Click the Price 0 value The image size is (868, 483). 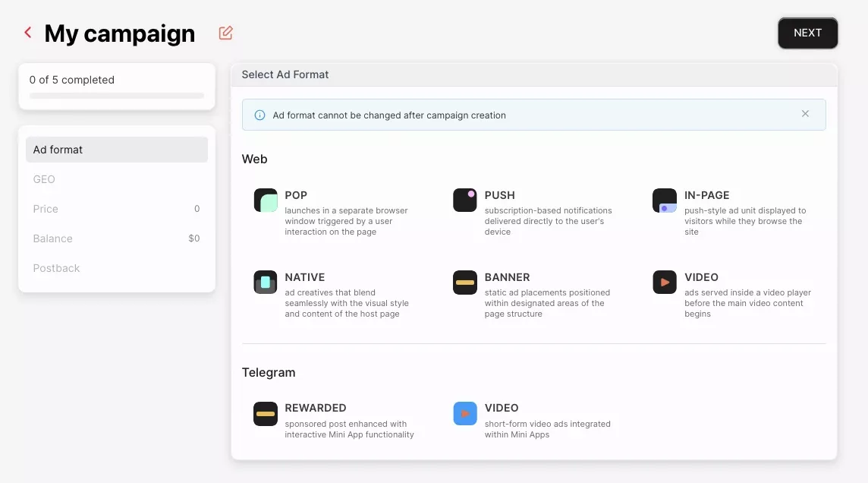point(197,209)
